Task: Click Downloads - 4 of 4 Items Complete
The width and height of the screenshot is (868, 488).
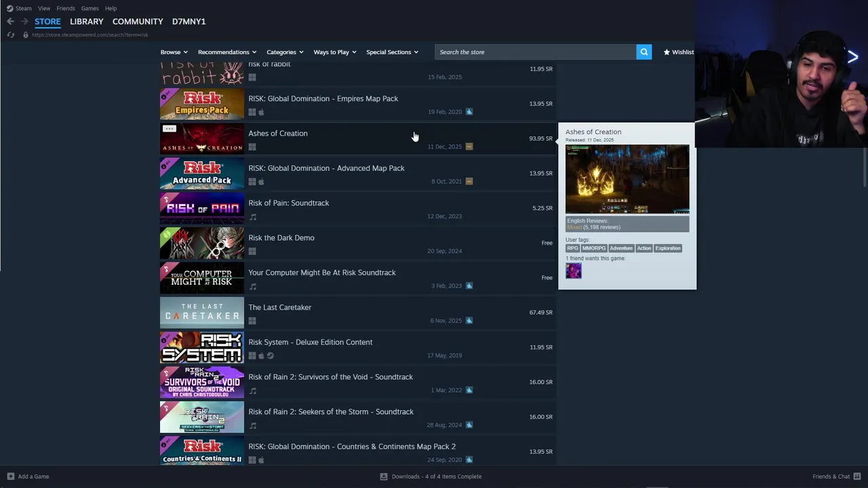Action: point(437,476)
